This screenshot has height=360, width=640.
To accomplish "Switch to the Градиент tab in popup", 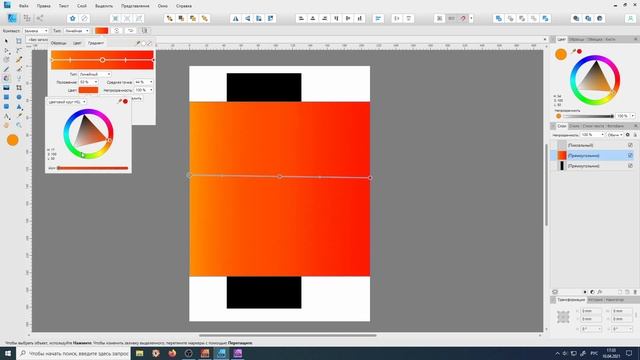I will click(x=96, y=43).
